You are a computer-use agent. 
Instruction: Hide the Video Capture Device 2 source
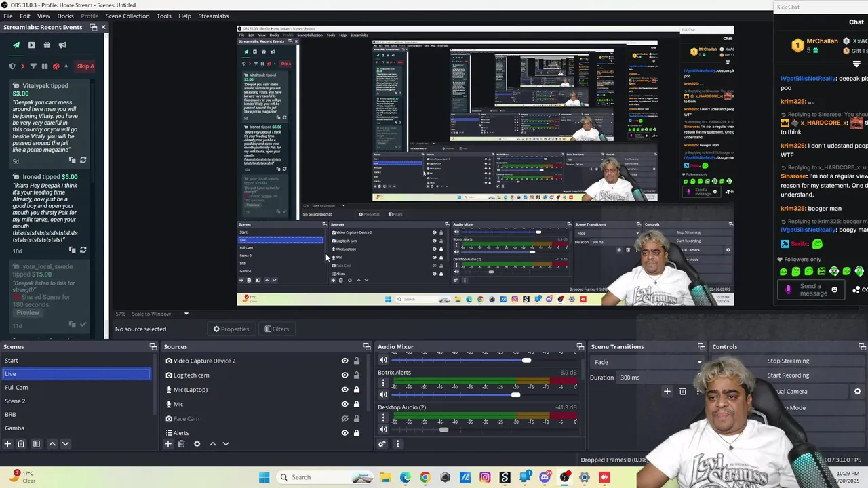click(x=344, y=361)
